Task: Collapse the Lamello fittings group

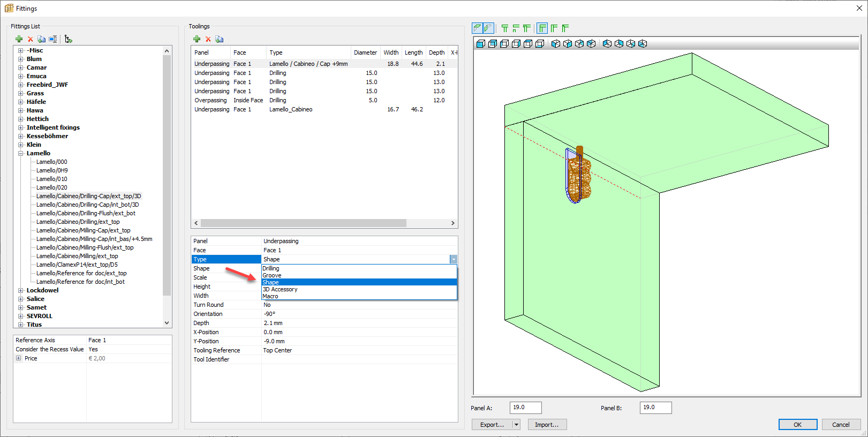Action: pyautogui.click(x=21, y=153)
